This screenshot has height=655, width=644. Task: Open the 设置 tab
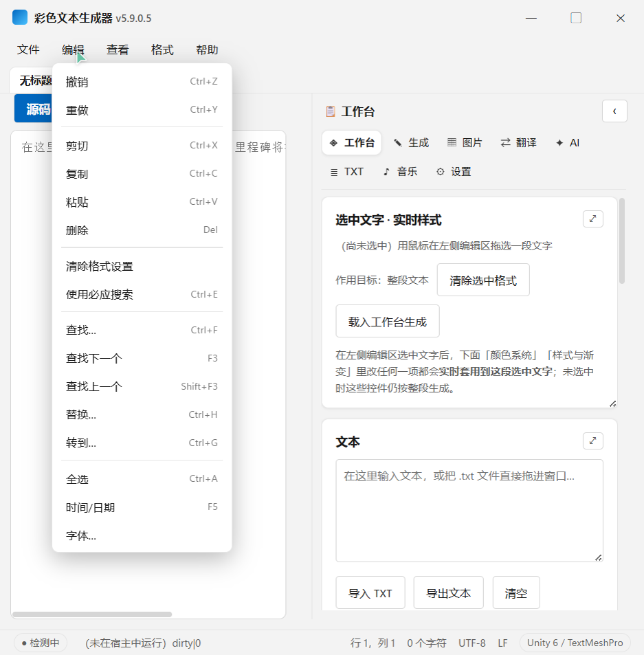454,172
